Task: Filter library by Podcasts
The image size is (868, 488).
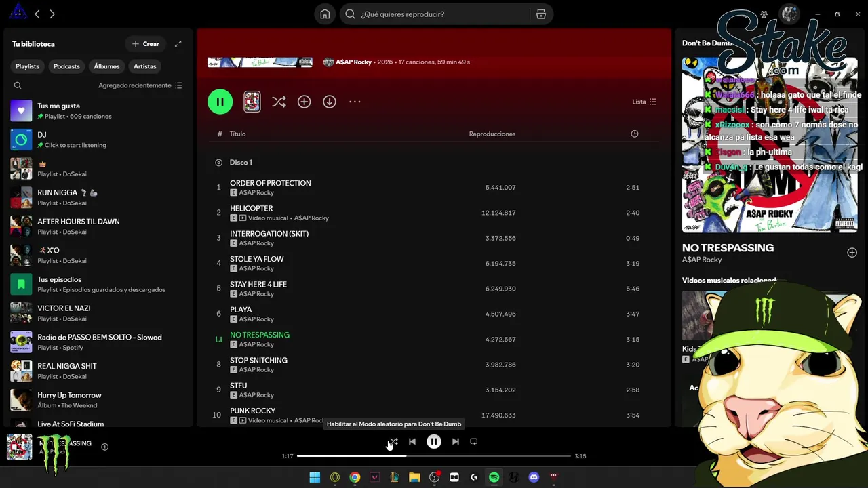Action: [x=66, y=66]
